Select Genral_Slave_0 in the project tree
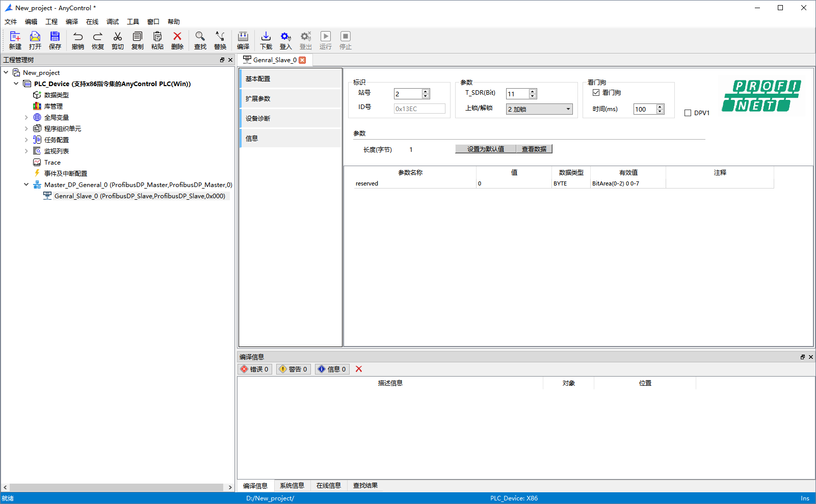Image resolution: width=816 pixels, height=504 pixels. click(x=140, y=196)
